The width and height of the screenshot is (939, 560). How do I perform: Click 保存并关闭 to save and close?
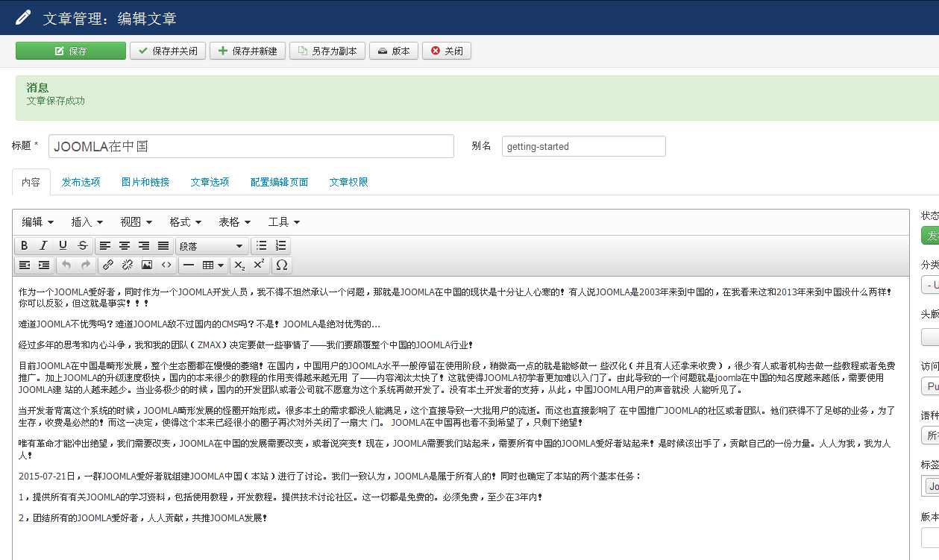168,51
